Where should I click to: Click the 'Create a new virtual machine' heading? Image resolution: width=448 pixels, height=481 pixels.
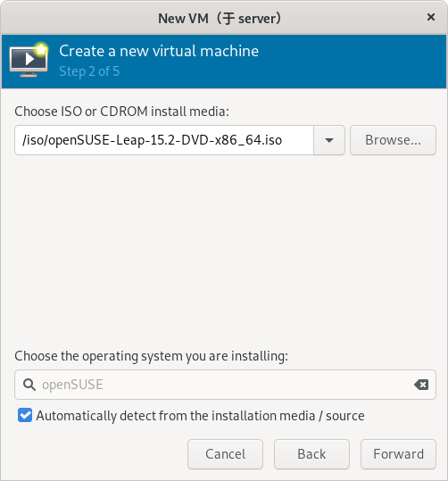pyautogui.click(x=159, y=51)
